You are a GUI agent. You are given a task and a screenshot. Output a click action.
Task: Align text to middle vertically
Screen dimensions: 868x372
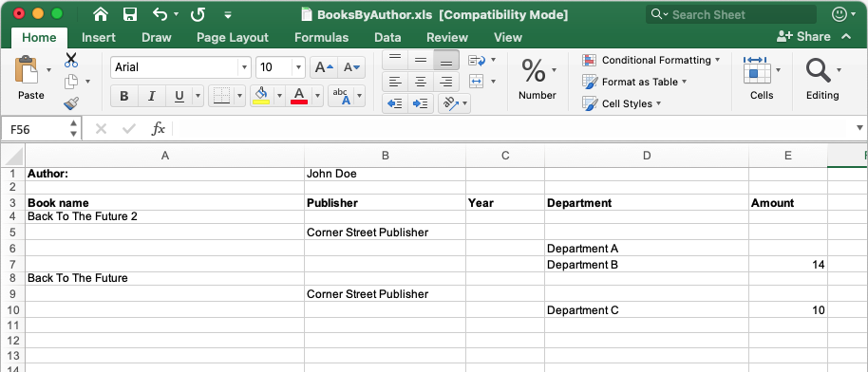pos(421,60)
